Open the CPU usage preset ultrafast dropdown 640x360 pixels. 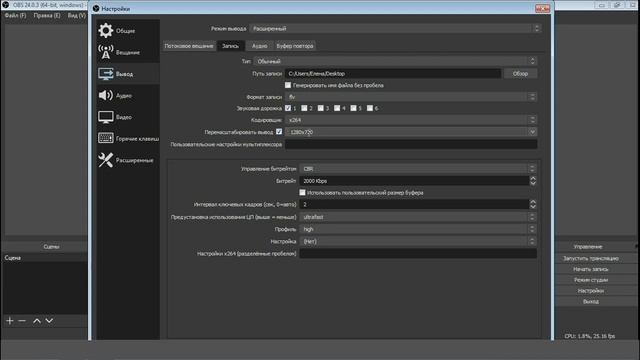point(418,217)
